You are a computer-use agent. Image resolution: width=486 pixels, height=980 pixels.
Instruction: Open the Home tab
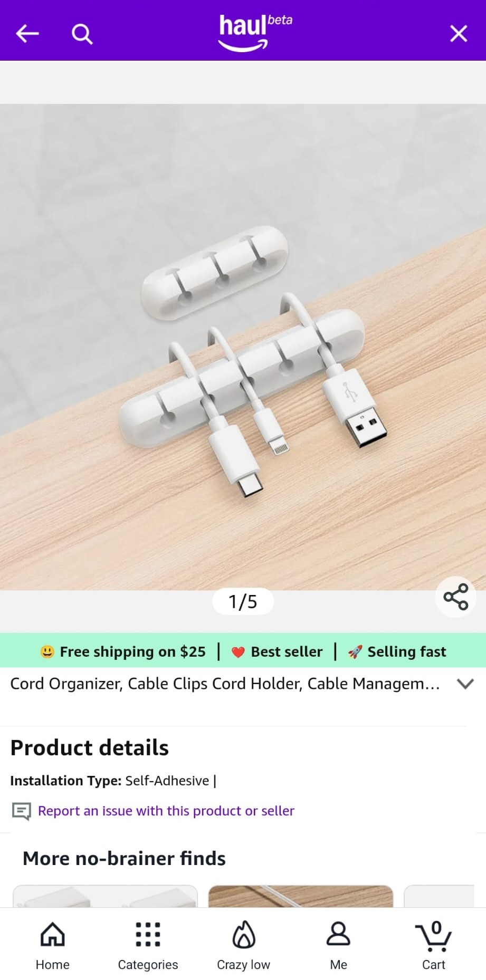[53, 946]
